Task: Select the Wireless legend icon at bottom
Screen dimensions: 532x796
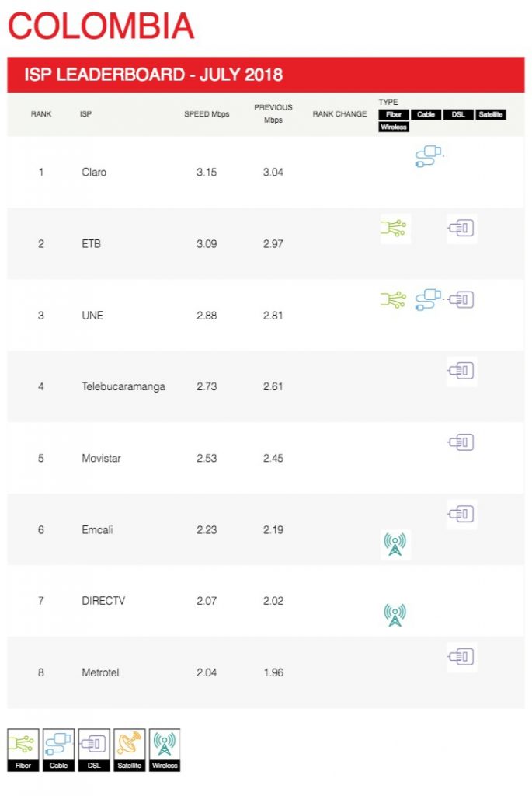Action: 165,750
